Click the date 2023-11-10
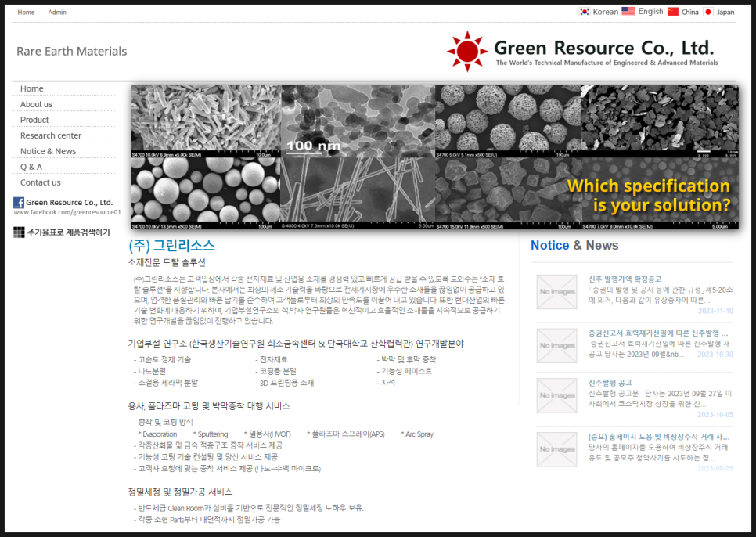756x537 pixels. 715,311
